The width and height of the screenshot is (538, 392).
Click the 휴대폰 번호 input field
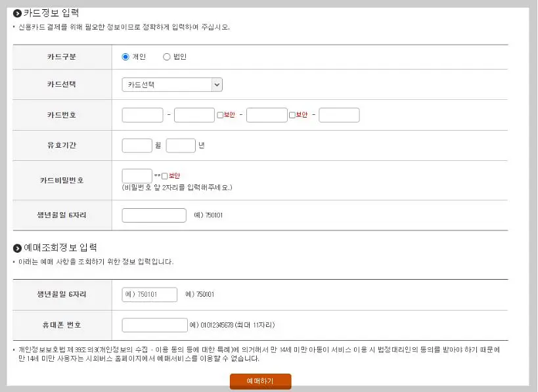click(155, 325)
